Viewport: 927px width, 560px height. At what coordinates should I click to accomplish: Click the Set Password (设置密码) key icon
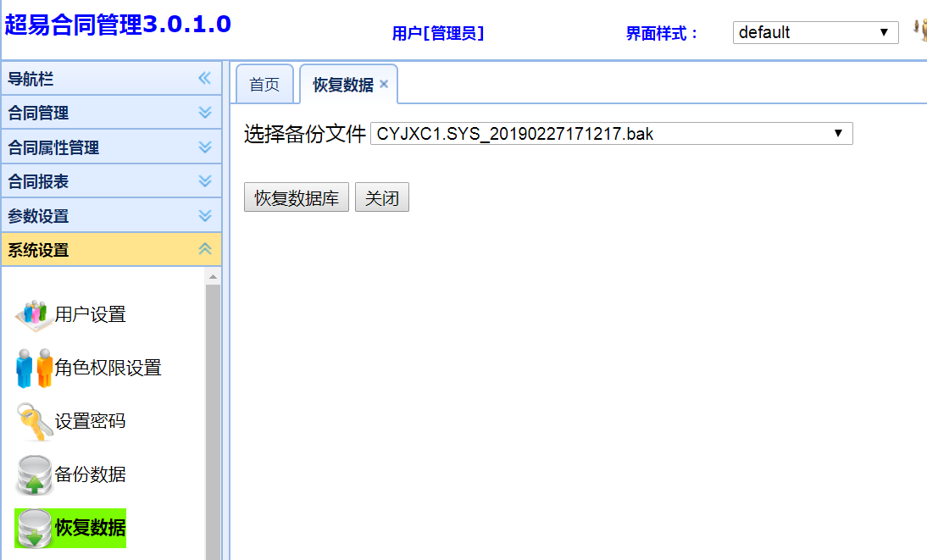(34, 421)
